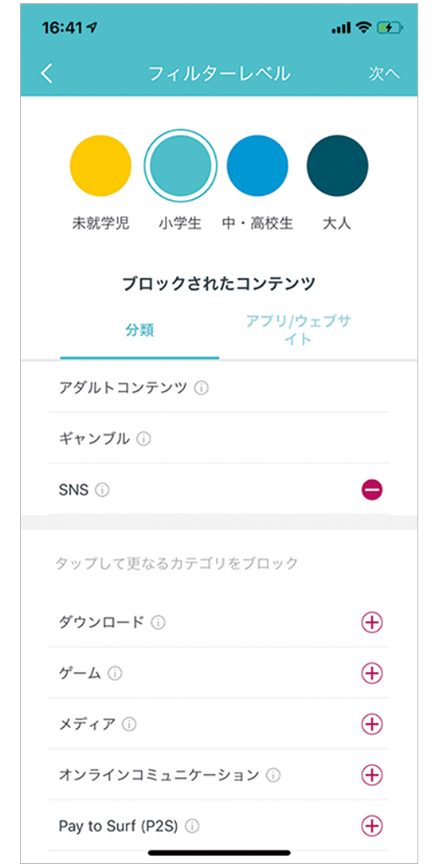This screenshot has height=868, width=439.
Task: Show info for オンラインコミュニケーション
Action: coord(273,776)
